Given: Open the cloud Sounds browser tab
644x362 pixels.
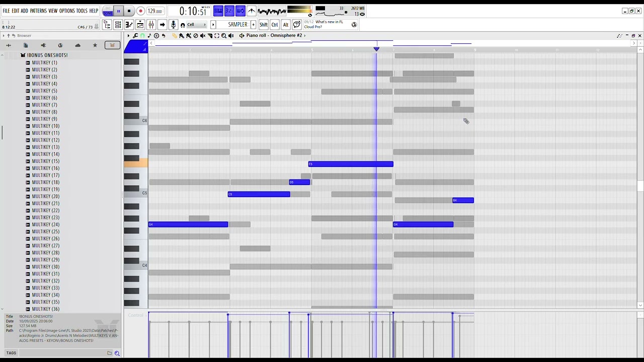Looking at the screenshot, I should tap(77, 45).
